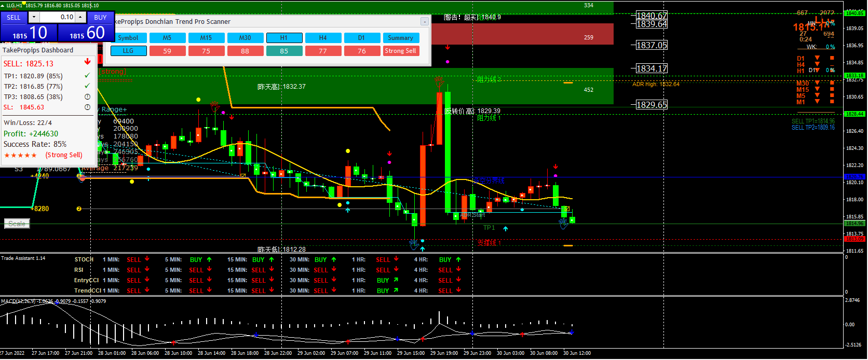Click the 昨天低: 1812.28 chart label
The image size is (868, 360).
(281, 250)
